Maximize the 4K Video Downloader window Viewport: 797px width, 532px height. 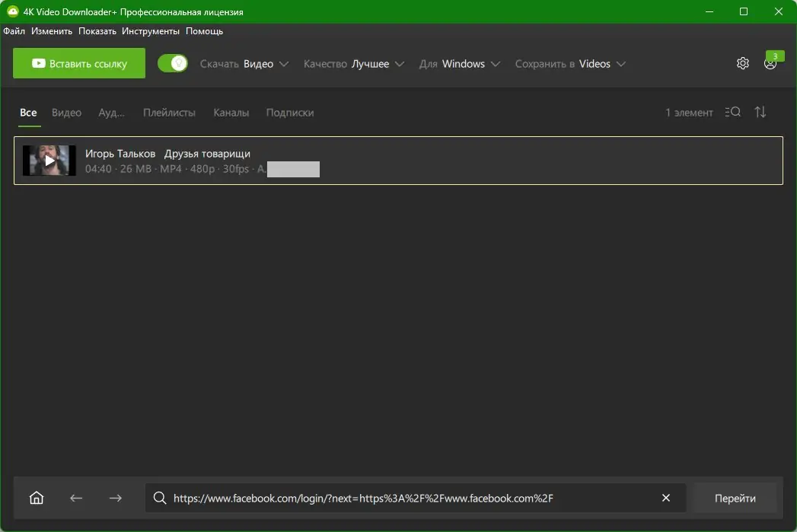[744, 11]
